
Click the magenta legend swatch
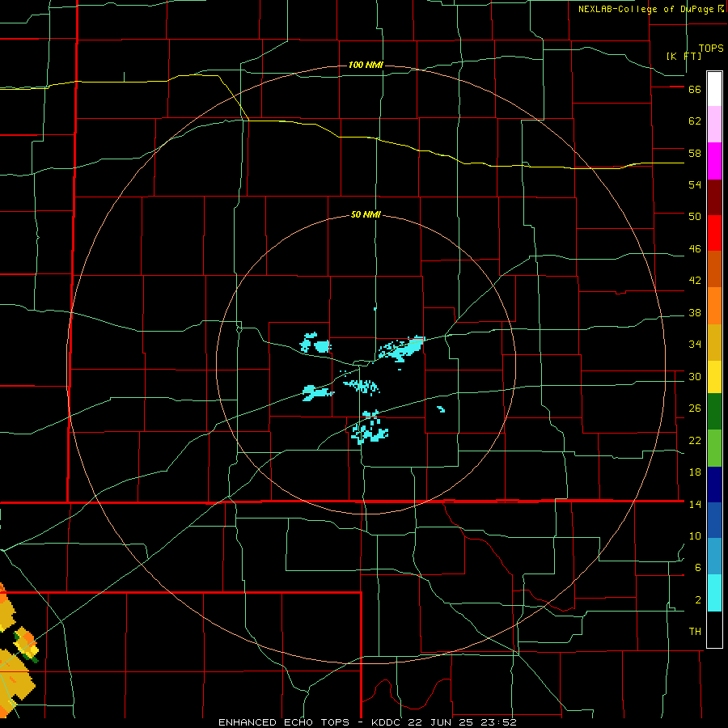point(714,161)
